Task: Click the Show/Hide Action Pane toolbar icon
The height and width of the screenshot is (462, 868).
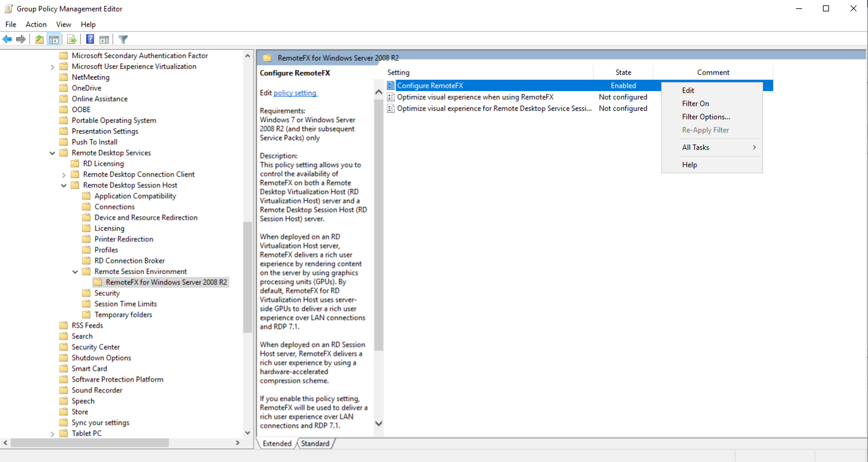Action: (x=104, y=39)
